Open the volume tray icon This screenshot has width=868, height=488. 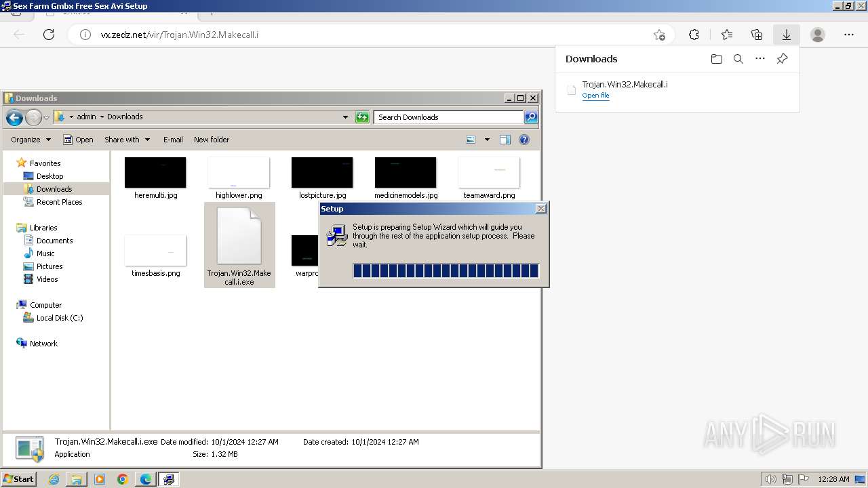(x=771, y=479)
